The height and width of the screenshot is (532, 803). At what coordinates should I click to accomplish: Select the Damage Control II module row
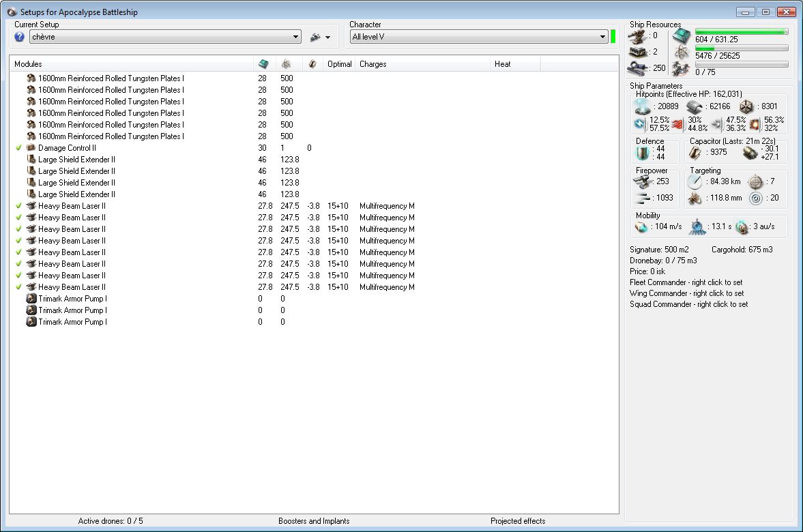tap(314, 147)
